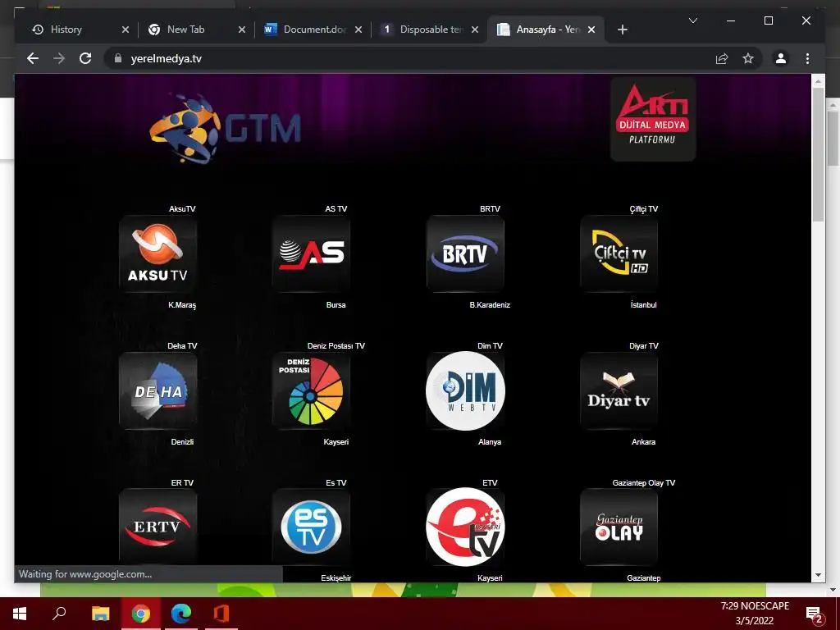
Task: Open File Explorer from taskbar
Action: [100, 614]
